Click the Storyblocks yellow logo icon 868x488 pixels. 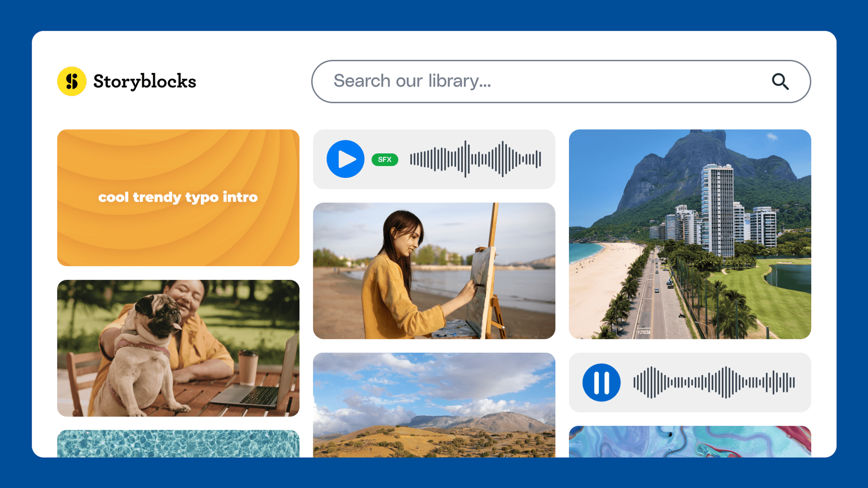pyautogui.click(x=72, y=81)
